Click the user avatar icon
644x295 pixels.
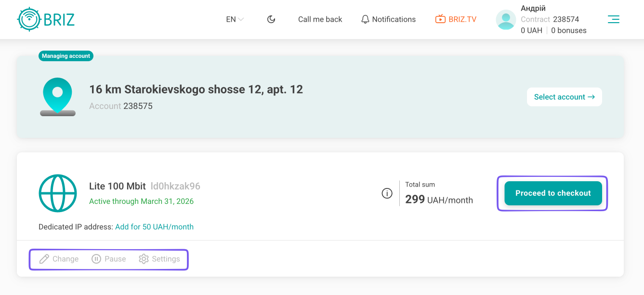506,20
